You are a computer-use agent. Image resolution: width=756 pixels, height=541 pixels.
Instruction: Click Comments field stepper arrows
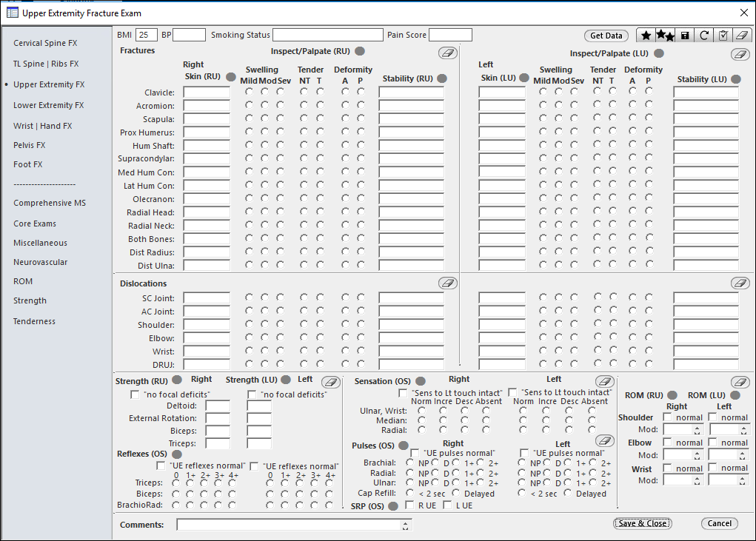(x=406, y=525)
